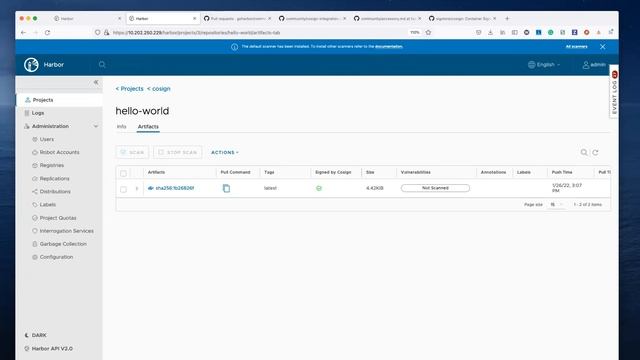Click the All scanners link
Image resolution: width=640 pixels, height=360 pixels.
[576, 47]
